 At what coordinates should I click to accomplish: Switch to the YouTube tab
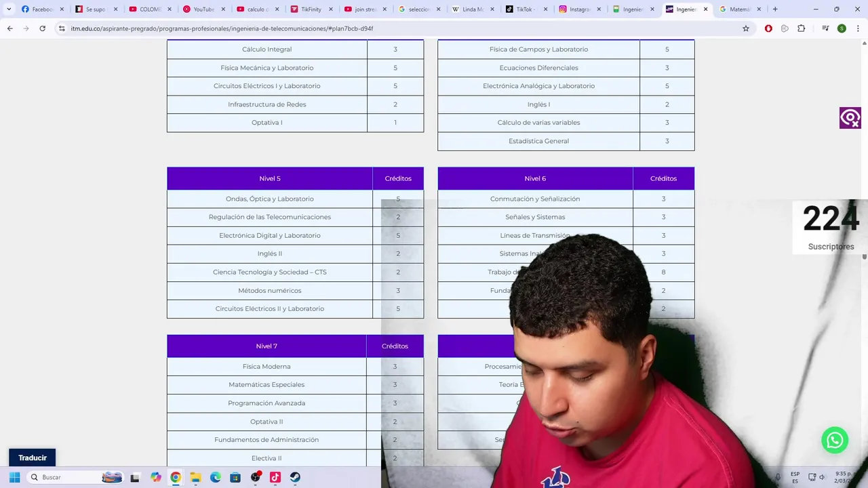pyautogui.click(x=203, y=9)
